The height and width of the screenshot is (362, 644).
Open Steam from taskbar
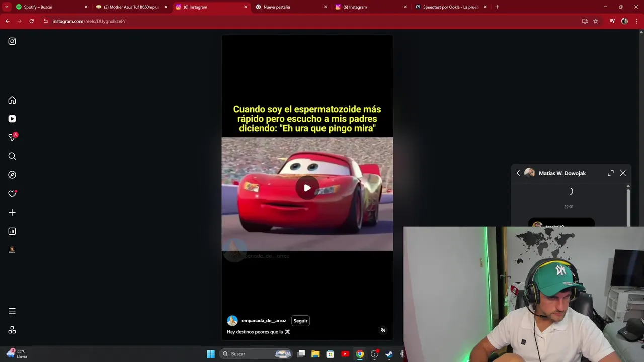pyautogui.click(x=389, y=354)
